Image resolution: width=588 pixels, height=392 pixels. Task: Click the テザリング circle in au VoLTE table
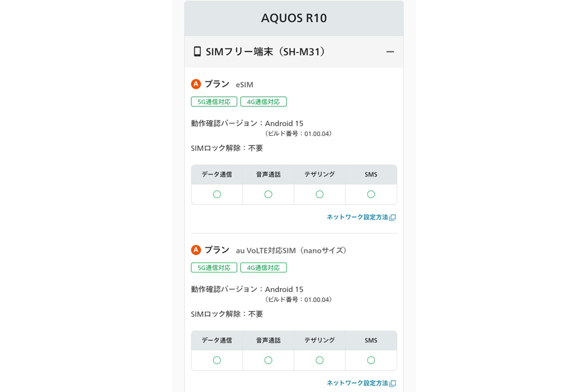319,360
